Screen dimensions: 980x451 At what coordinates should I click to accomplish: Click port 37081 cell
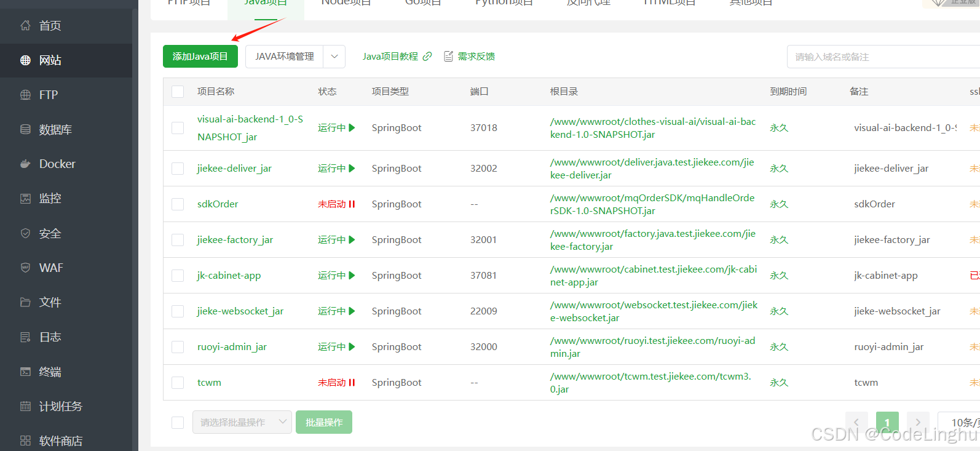[484, 275]
